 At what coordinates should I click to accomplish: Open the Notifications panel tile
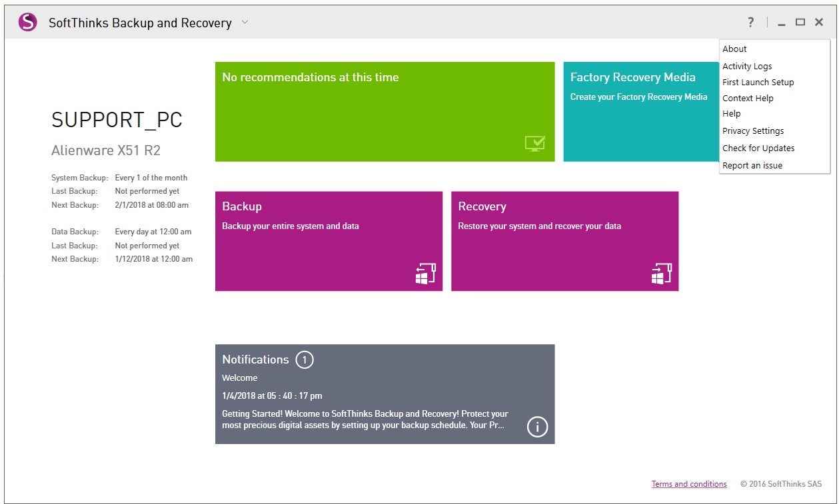pos(385,394)
